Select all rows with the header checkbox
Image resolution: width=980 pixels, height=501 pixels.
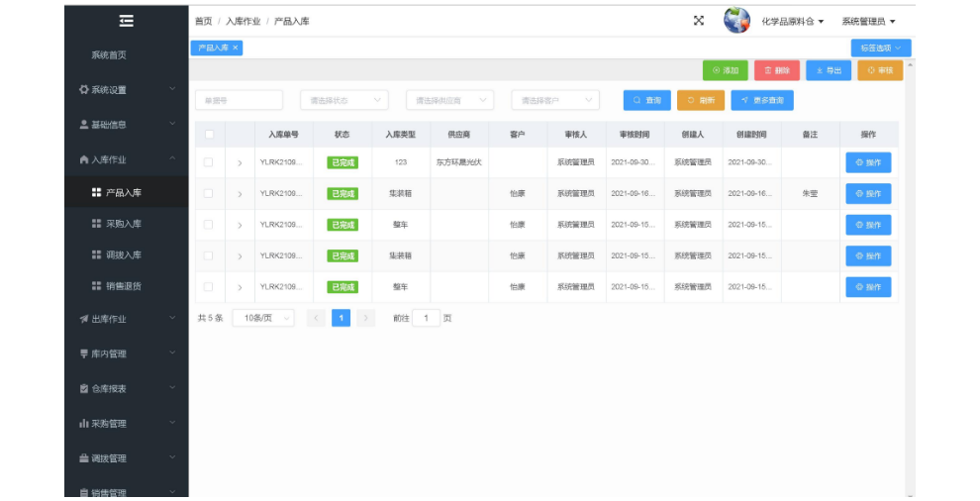coord(210,135)
